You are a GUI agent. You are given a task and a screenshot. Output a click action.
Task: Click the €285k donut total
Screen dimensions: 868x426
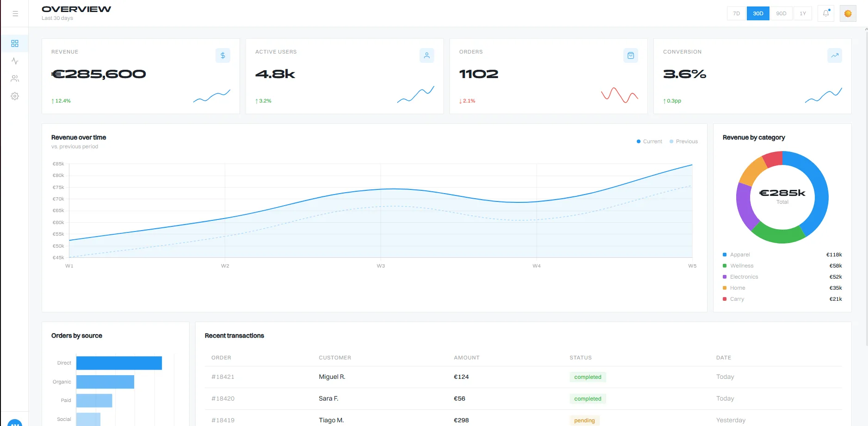tap(782, 193)
